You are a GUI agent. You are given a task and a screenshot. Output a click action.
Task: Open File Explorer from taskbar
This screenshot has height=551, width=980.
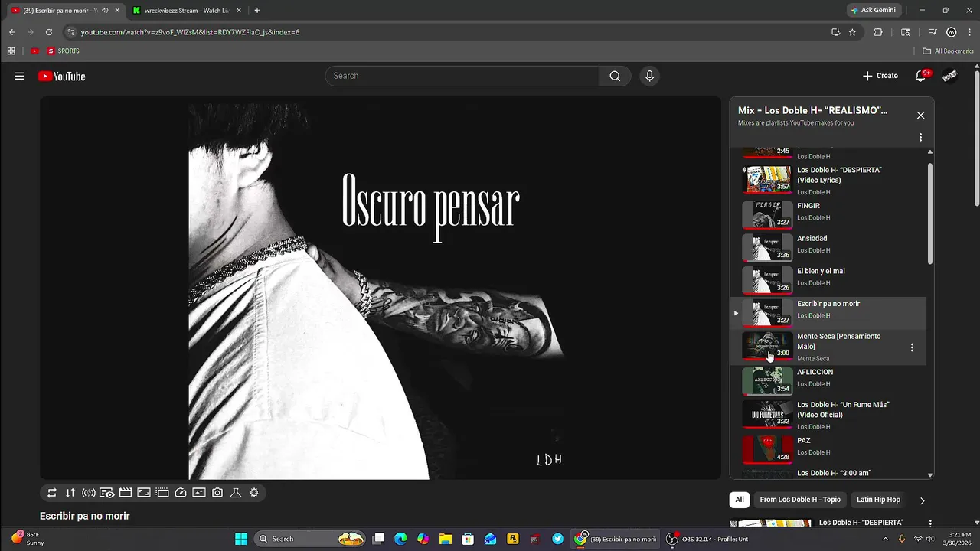[445, 539]
